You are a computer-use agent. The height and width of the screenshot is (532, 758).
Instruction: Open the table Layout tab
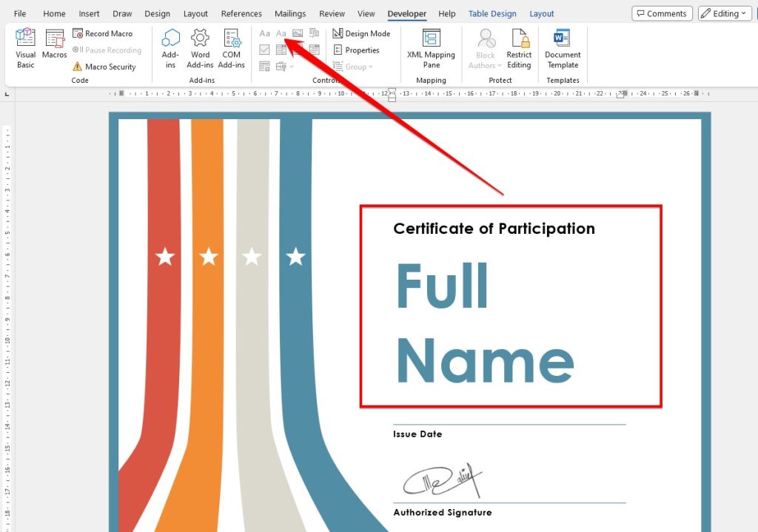click(x=541, y=13)
